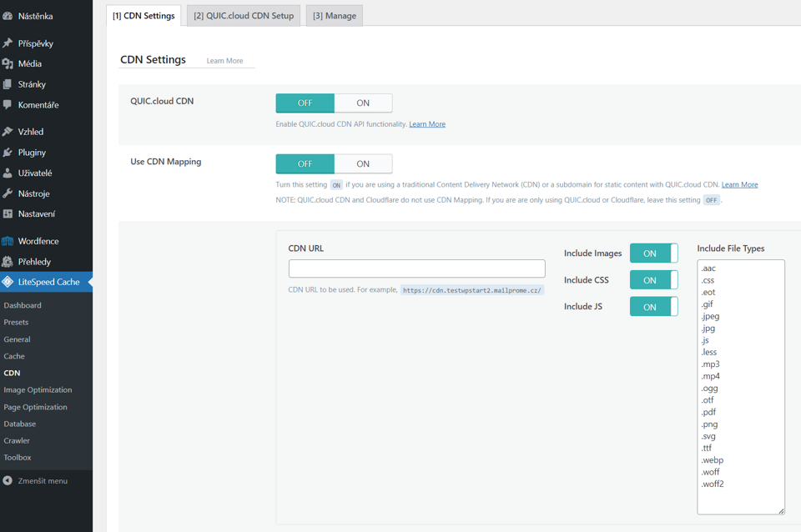Image resolution: width=801 pixels, height=532 pixels.
Task: Click the .eot entry in file types
Action: (708, 292)
